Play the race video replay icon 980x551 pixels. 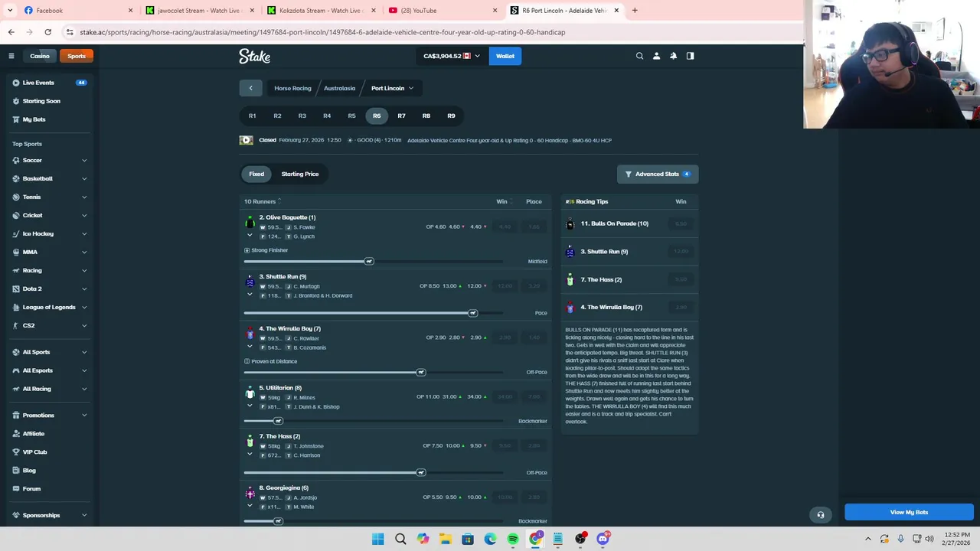point(246,140)
